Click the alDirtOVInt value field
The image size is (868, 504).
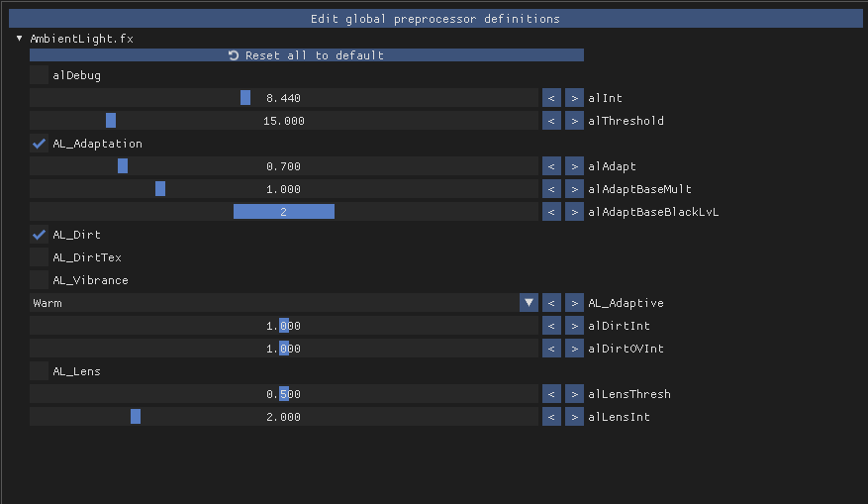[x=283, y=349]
